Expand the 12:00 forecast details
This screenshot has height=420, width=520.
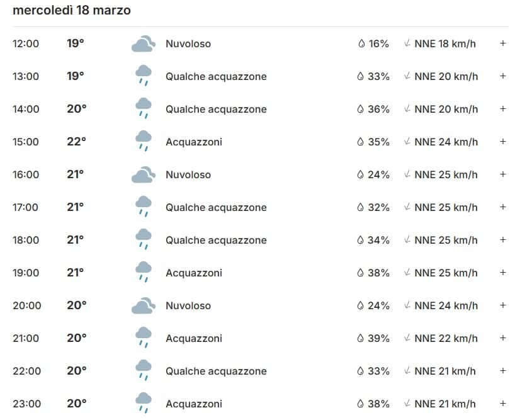tap(503, 43)
